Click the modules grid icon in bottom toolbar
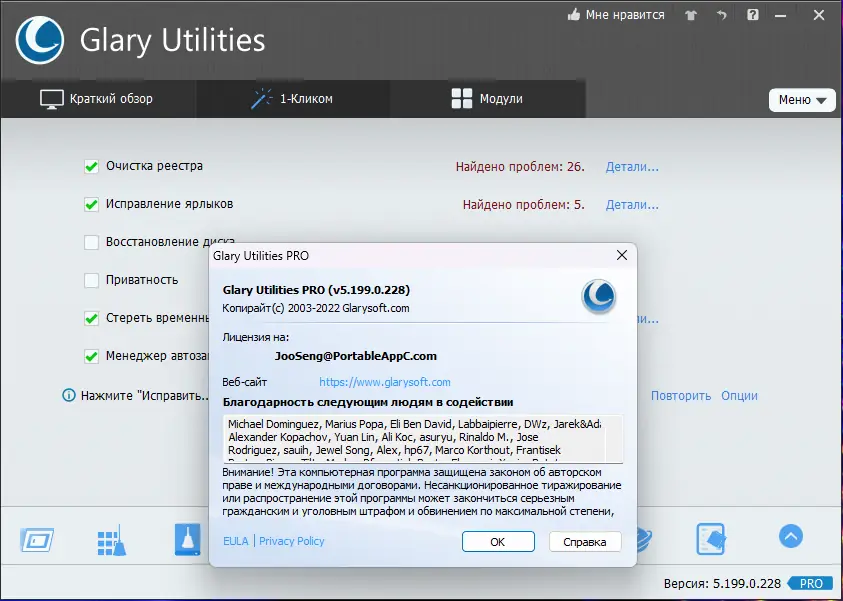The width and height of the screenshot is (843, 601). [x=111, y=538]
